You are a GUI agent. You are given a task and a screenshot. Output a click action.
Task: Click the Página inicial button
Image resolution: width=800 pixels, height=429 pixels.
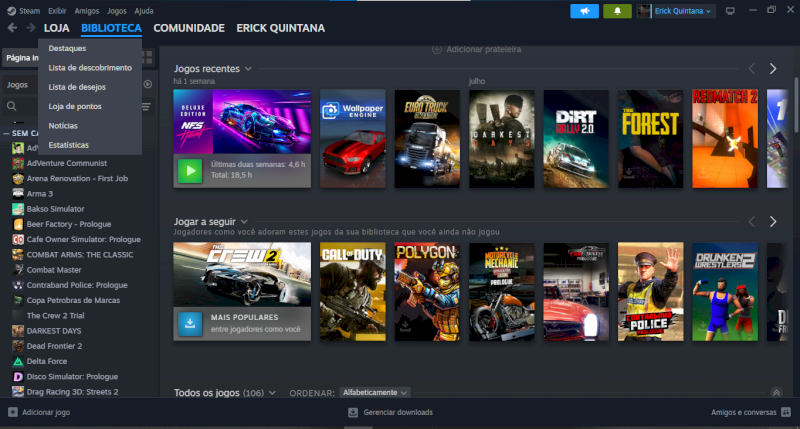click(21, 58)
